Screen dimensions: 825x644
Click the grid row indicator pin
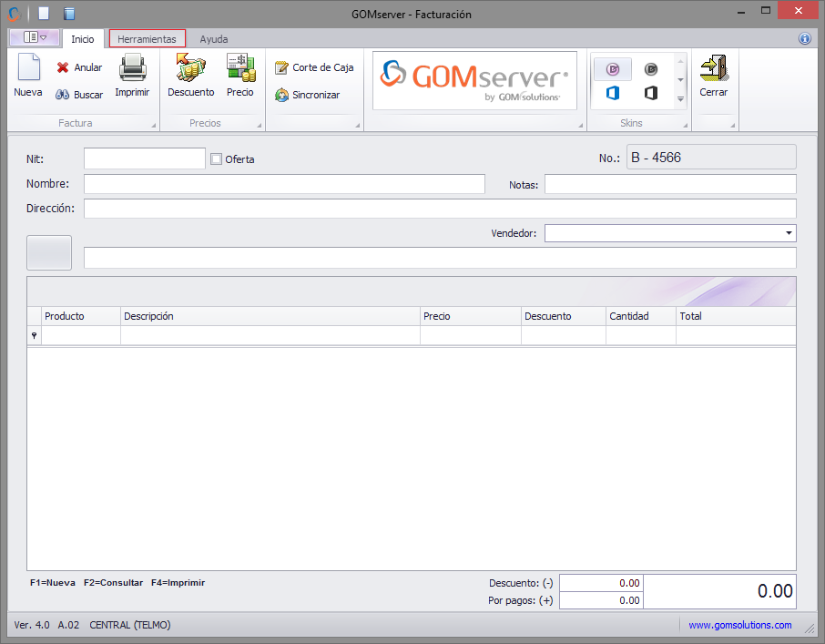[35, 336]
